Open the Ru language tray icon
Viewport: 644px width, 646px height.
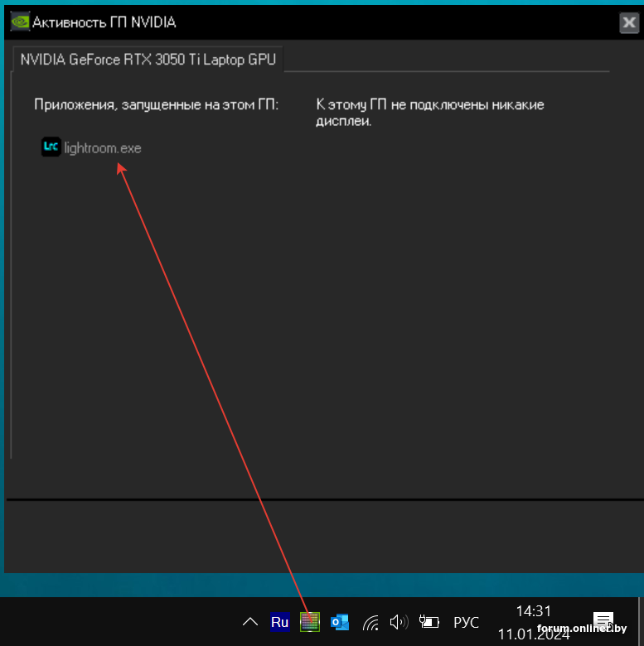tap(279, 622)
